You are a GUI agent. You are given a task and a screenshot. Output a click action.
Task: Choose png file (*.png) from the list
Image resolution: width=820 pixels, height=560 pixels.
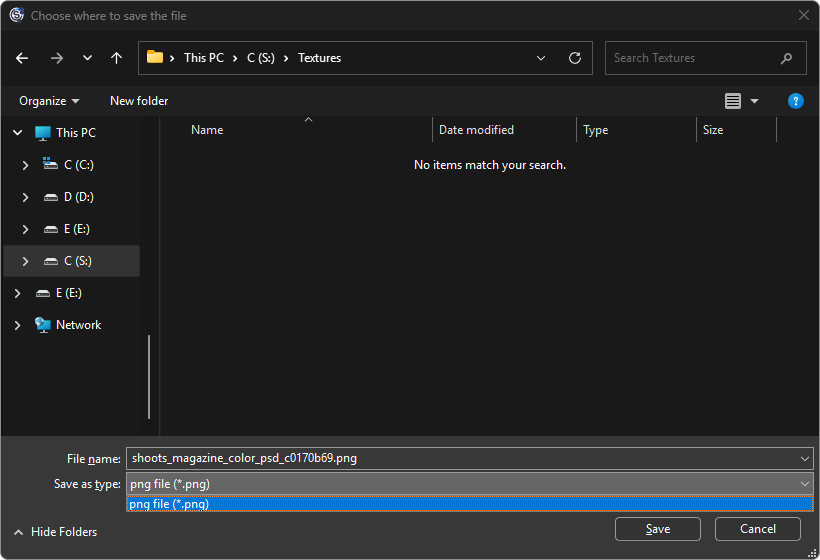pos(470,504)
